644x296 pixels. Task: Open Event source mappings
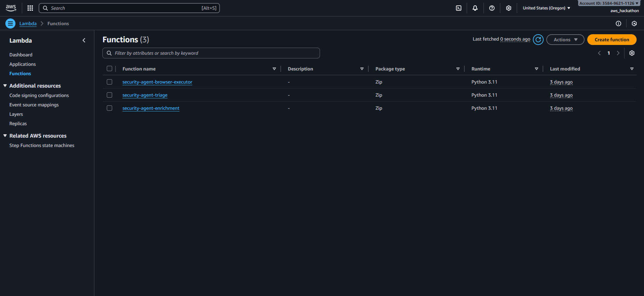click(34, 105)
